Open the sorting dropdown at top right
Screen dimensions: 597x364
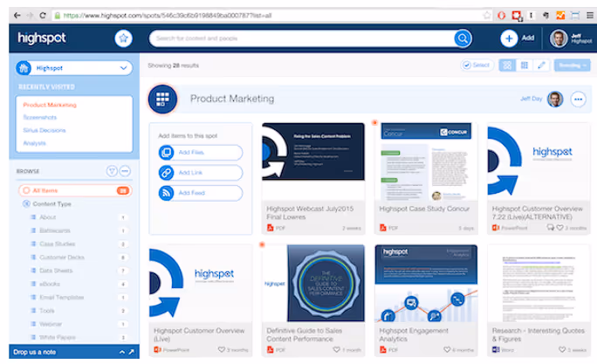573,65
